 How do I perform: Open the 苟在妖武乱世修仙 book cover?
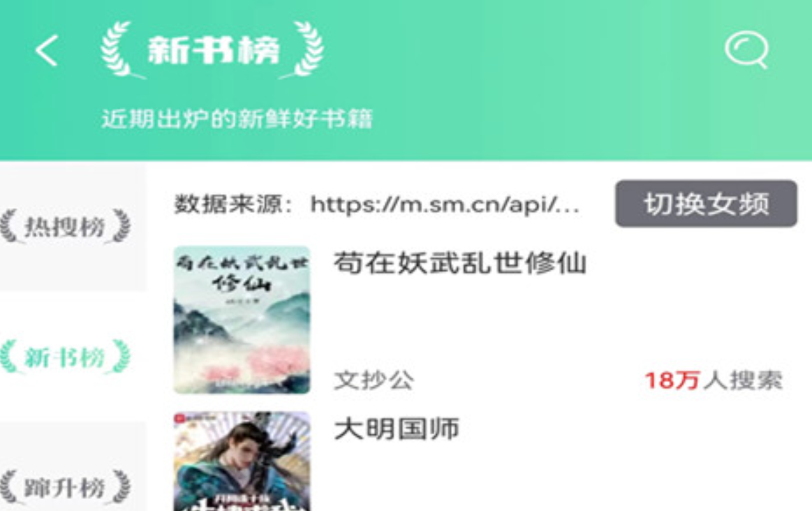click(242, 320)
